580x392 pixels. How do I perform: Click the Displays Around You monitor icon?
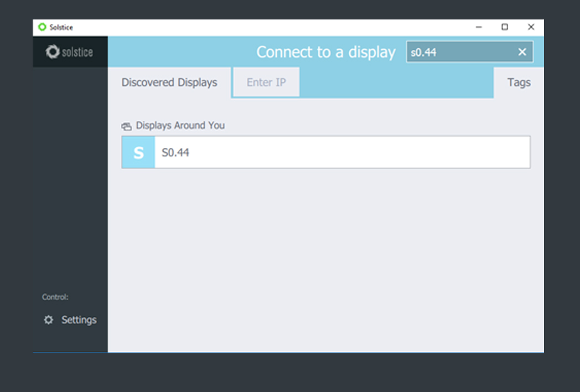tap(127, 126)
